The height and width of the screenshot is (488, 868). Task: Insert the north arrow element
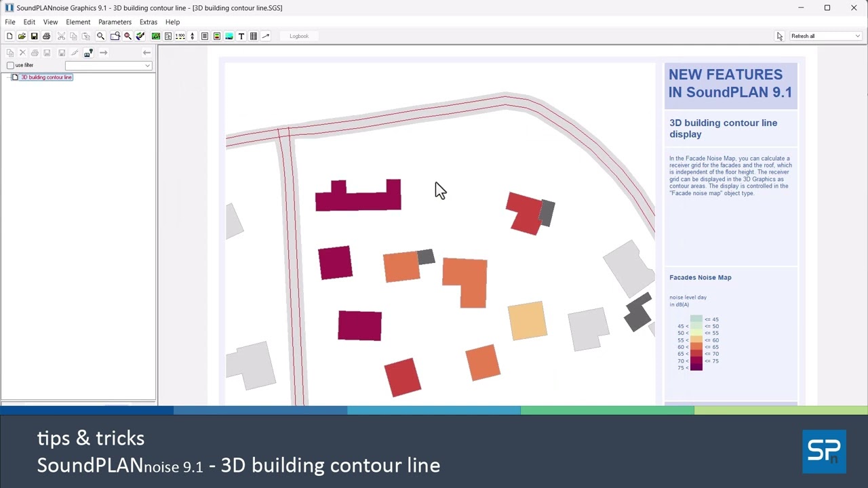[x=193, y=36]
